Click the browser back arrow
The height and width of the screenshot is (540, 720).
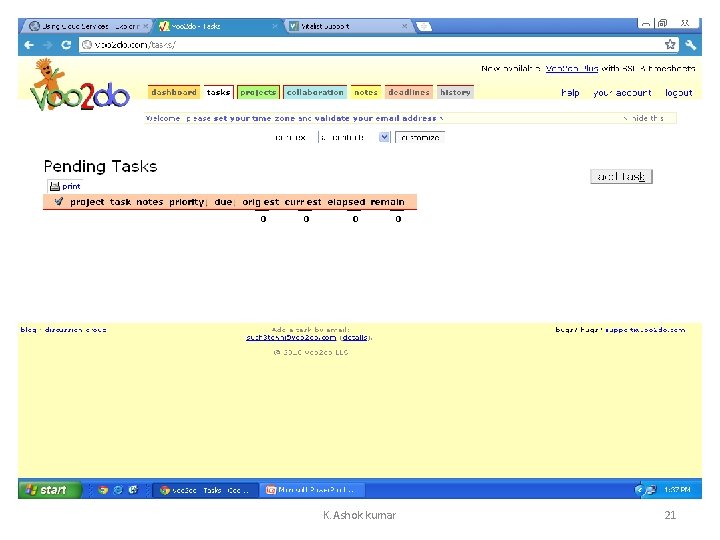pos(29,45)
